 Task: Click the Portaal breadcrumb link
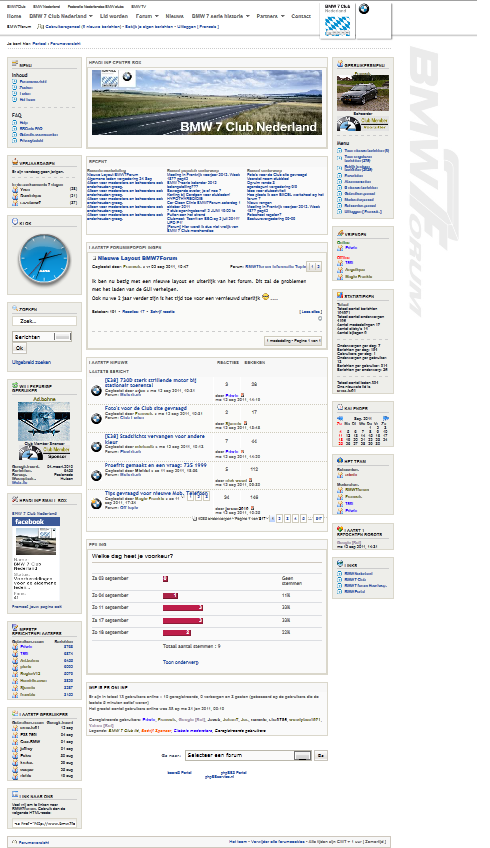click(39, 43)
